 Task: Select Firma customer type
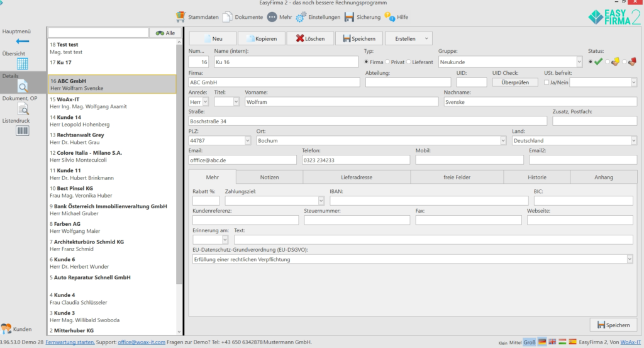click(367, 62)
